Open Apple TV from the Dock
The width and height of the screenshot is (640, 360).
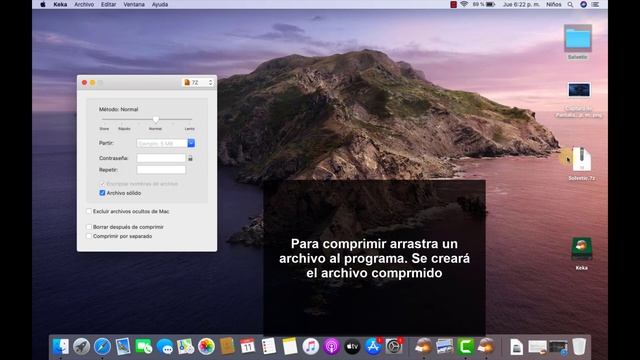click(352, 347)
